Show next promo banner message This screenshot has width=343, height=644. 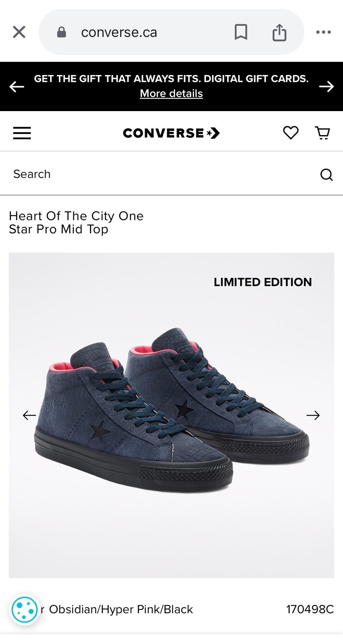(327, 86)
